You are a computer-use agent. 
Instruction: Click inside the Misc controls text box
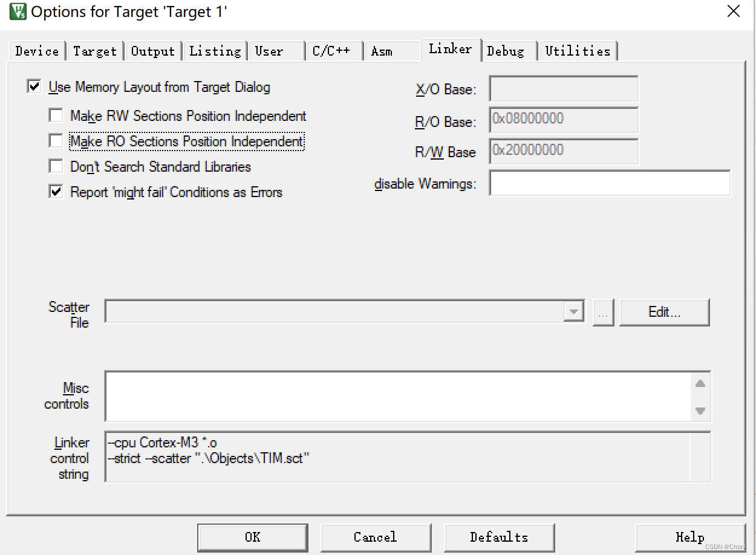coord(398,396)
